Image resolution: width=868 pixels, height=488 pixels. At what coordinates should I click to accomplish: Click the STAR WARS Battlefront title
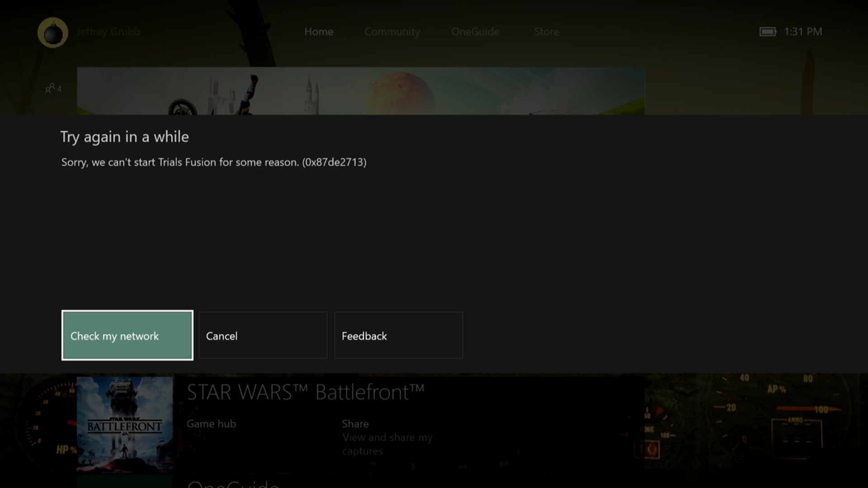pos(306,392)
